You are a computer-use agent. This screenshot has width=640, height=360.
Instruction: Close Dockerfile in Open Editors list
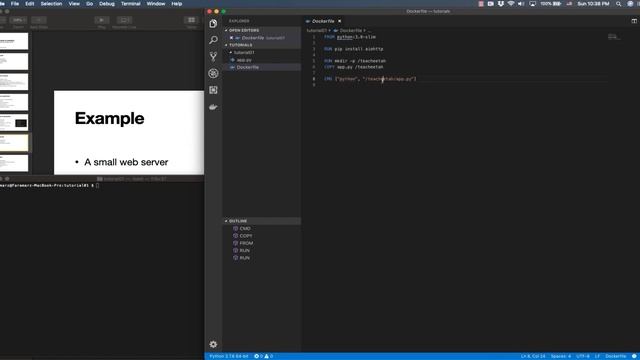[231, 38]
